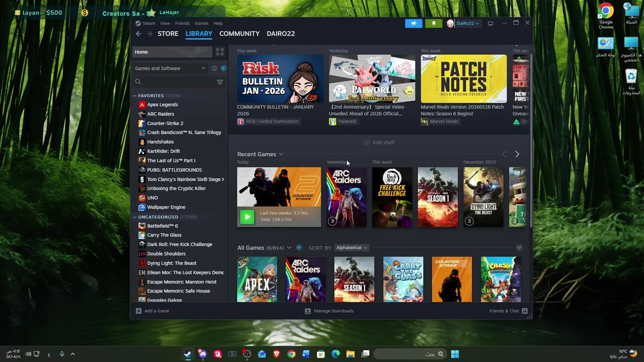Select PUBG: BATTLEGROUNDS in sidebar

(x=174, y=170)
